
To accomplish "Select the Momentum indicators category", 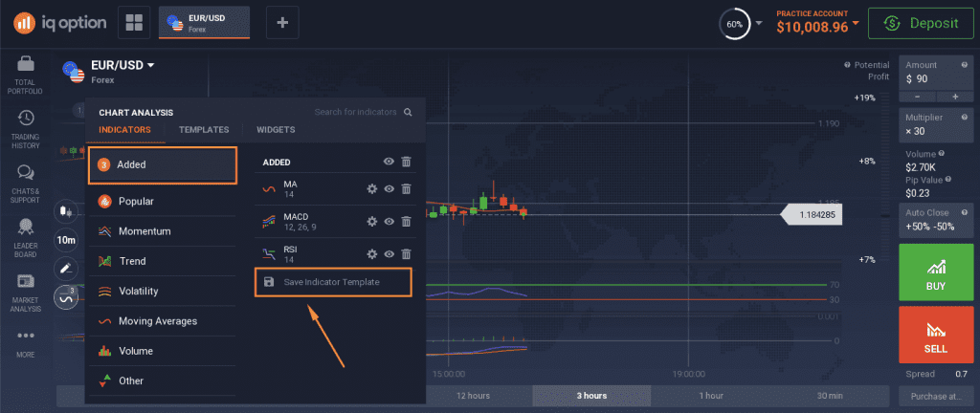I will tap(163, 230).
